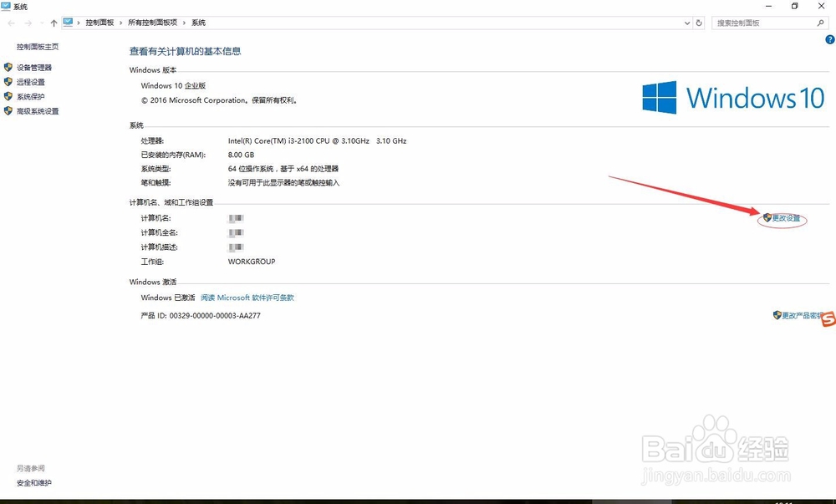Select the WORKGROUP value text

[x=252, y=262]
